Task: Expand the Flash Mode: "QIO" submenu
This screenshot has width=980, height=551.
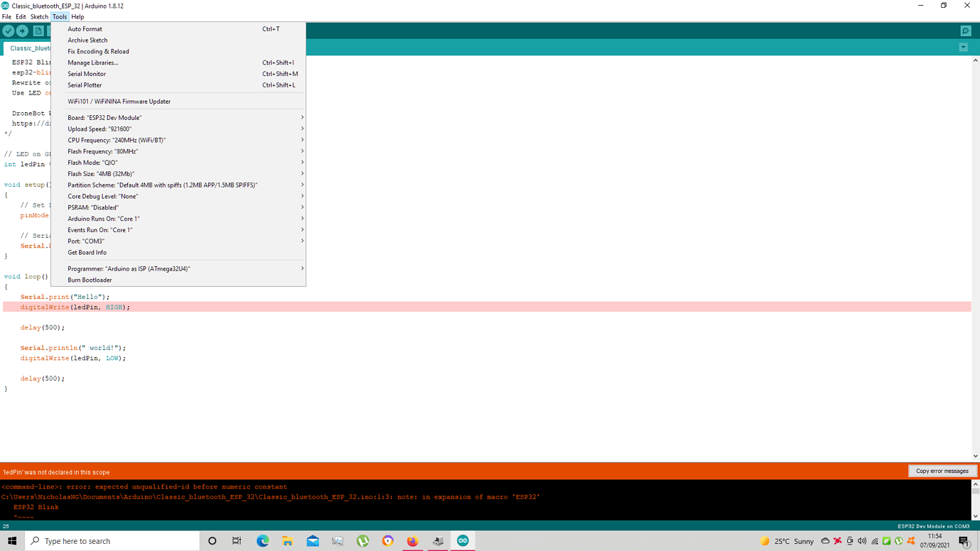Action: coord(179,162)
